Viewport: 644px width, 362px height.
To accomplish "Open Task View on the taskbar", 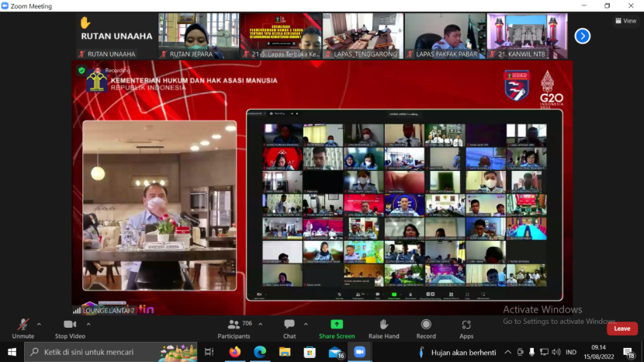I will (x=209, y=352).
